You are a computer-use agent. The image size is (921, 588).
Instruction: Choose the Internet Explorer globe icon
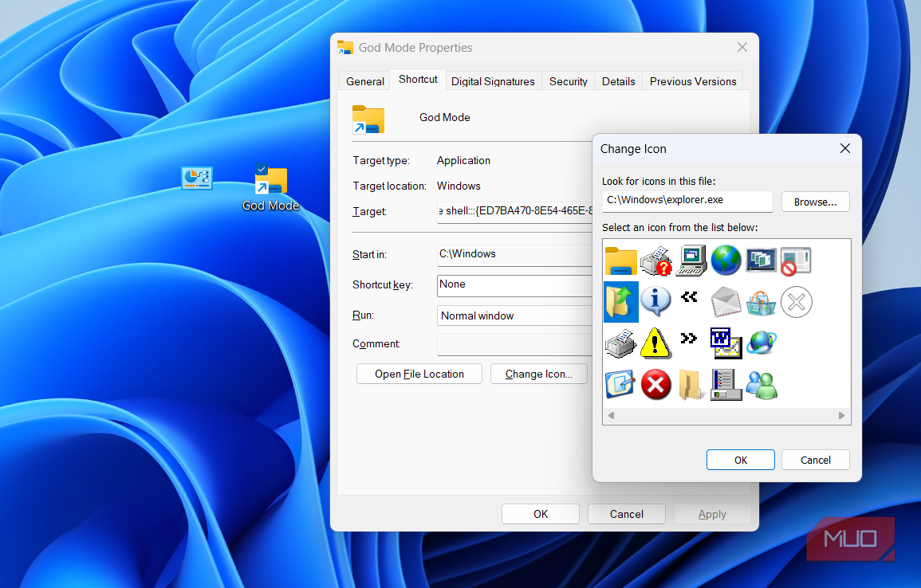pos(762,342)
